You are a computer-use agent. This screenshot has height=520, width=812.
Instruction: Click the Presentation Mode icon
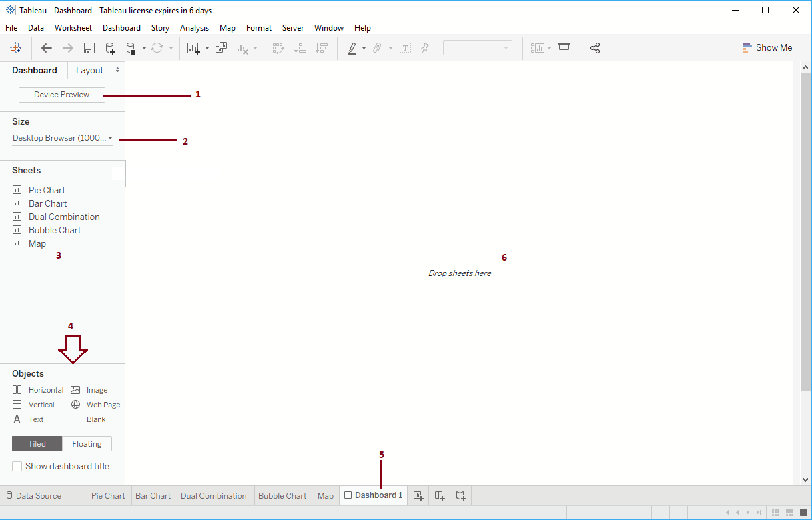[564, 47]
